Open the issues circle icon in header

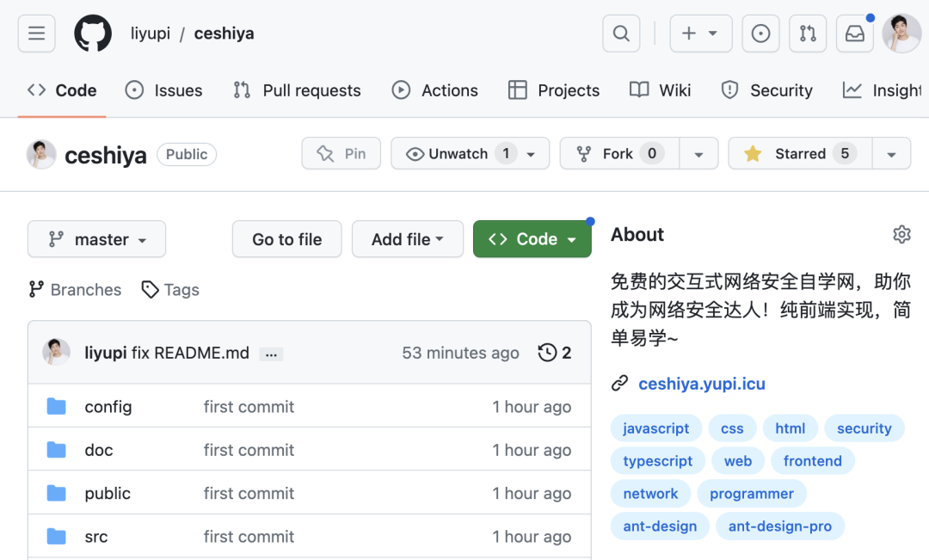coord(760,34)
